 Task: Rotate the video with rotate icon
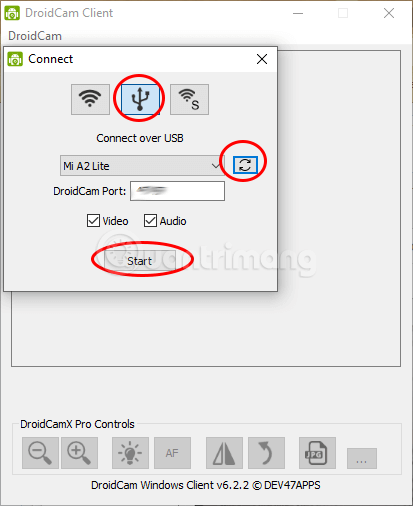[266, 453]
